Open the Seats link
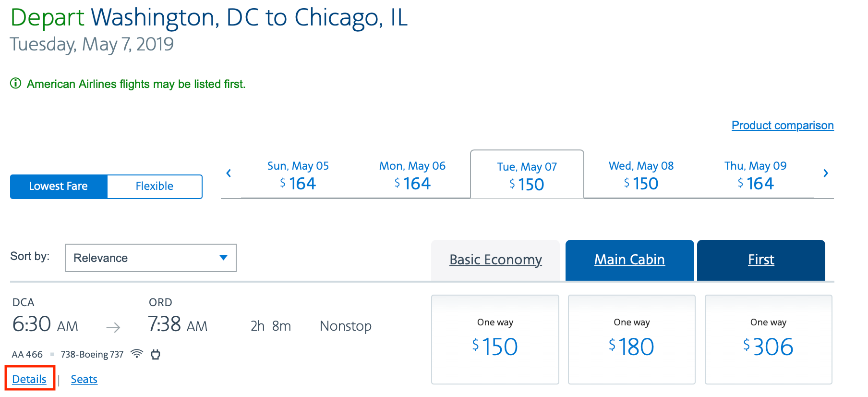This screenshot has width=868, height=397. [84, 379]
